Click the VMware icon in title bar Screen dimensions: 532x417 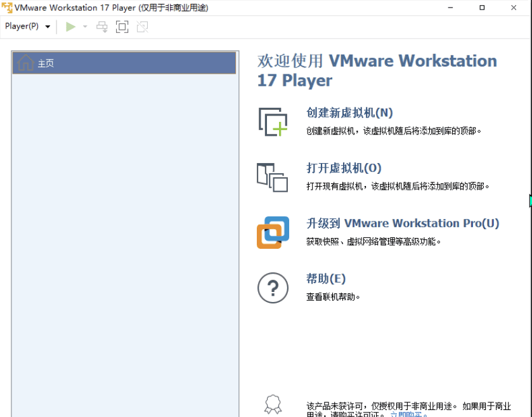(6, 7)
